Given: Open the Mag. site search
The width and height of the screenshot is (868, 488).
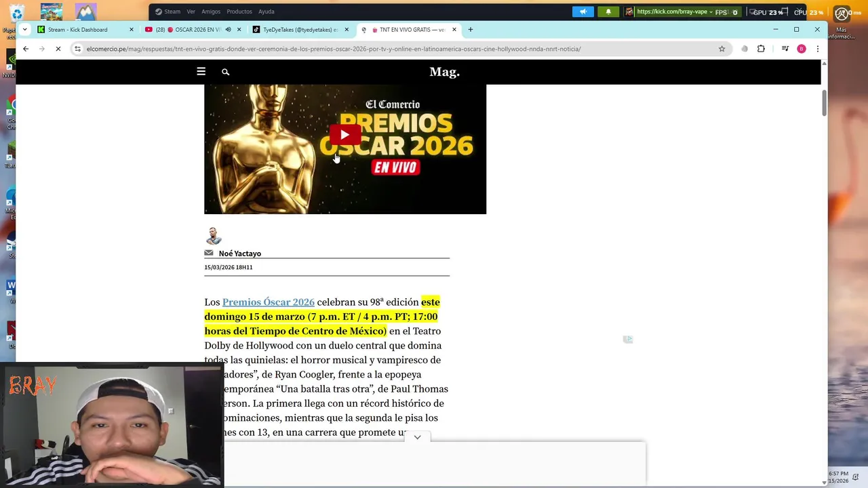Looking at the screenshot, I should tap(225, 72).
